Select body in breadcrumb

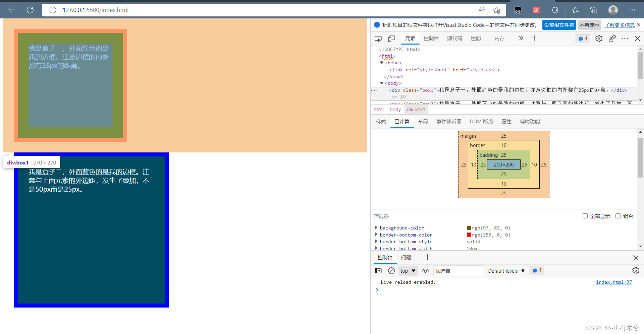[395, 110]
